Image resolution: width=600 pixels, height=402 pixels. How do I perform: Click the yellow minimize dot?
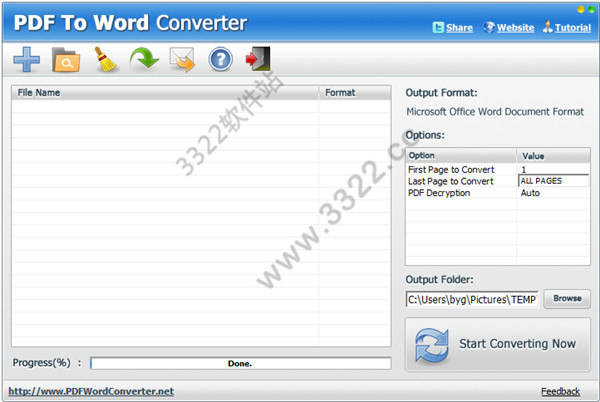pos(581,9)
